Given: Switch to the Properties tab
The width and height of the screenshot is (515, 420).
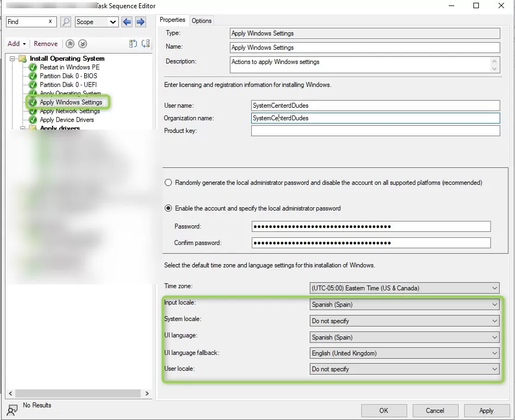Looking at the screenshot, I should pos(172,20).
